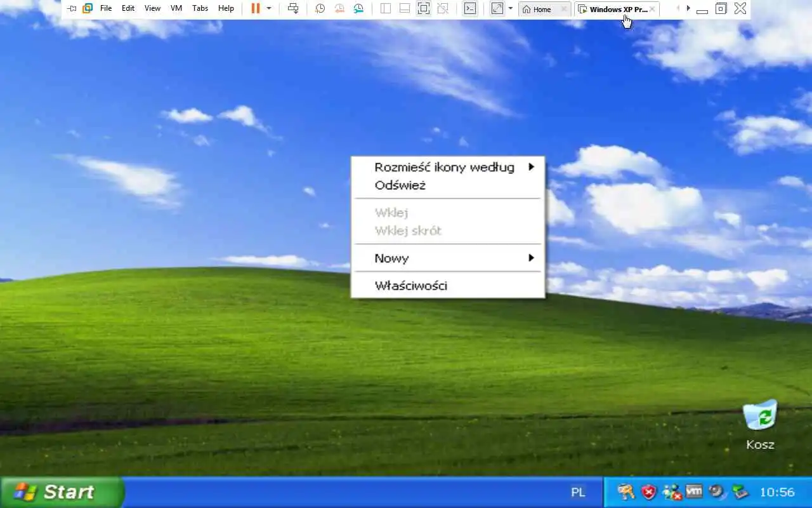Open the Windows XP Start menu
Image resolution: width=812 pixels, height=508 pixels.
click(x=62, y=492)
